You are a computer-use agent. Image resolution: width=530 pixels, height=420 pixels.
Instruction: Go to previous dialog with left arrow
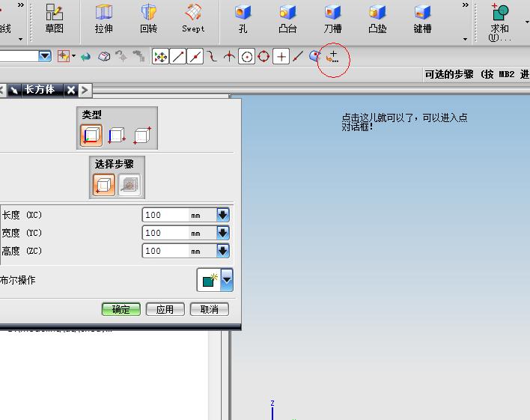[x=2, y=90]
